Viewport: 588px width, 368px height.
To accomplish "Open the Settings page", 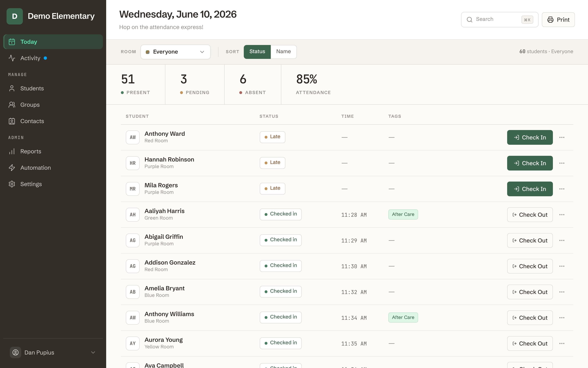I will click(53, 184).
